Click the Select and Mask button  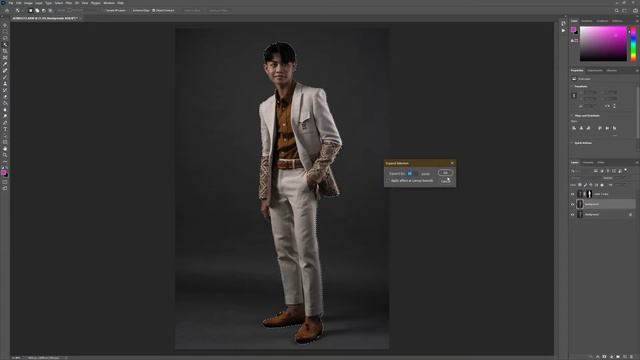tap(218, 11)
